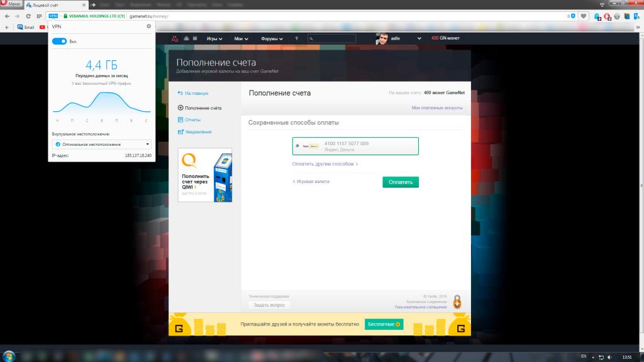The image size is (644, 362).
Task: Expand the axle user menu chevron
Action: point(419,38)
